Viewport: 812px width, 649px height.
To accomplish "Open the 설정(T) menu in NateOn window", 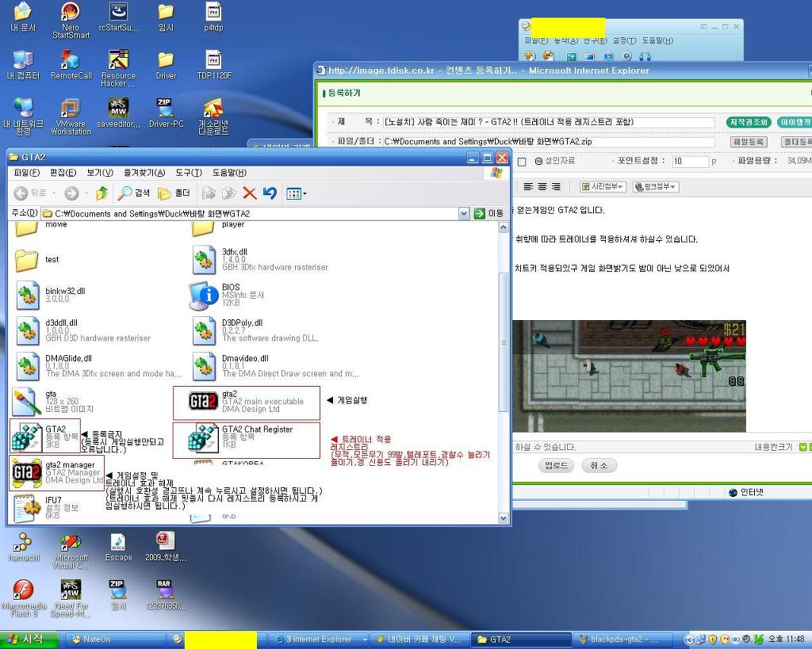I will point(625,40).
